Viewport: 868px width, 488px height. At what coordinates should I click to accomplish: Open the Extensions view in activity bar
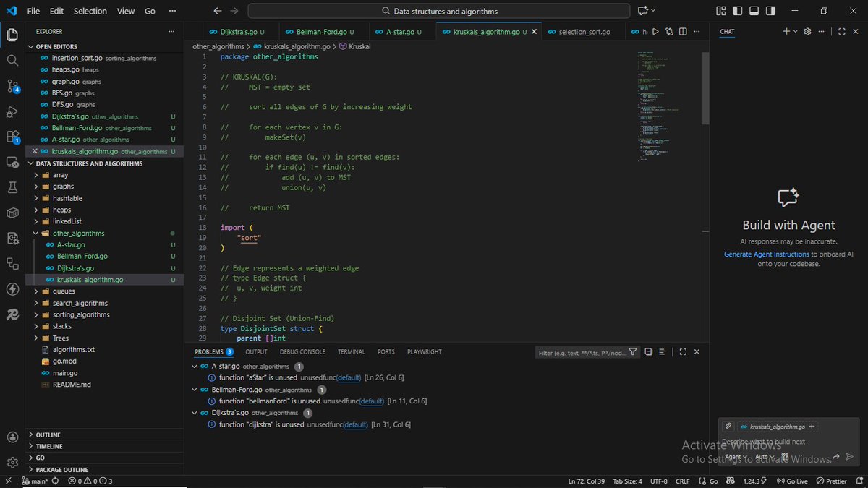pos(12,137)
